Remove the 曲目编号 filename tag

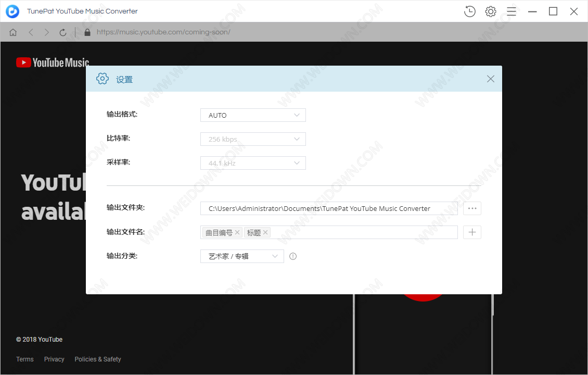[237, 232]
